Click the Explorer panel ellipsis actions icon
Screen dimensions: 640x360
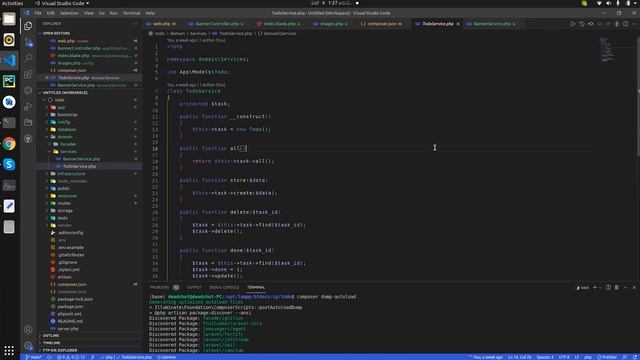(x=135, y=24)
